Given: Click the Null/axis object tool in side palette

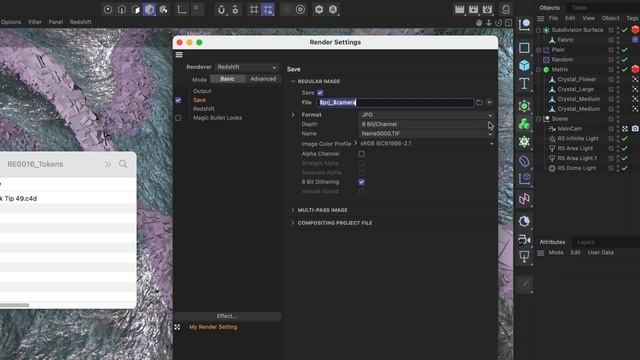Looking at the screenshot, I should coord(524,25).
